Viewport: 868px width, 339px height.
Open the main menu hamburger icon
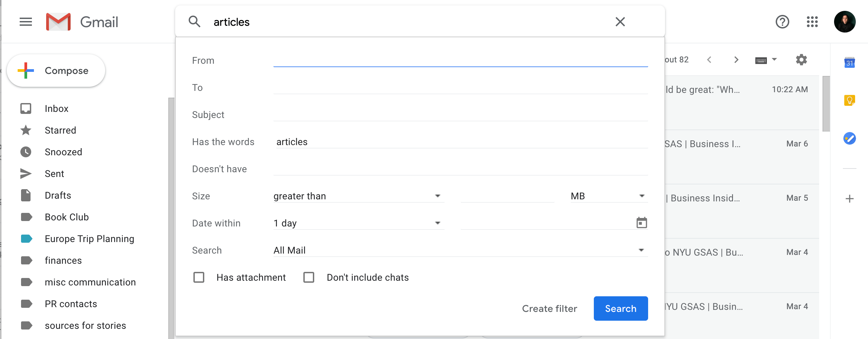pos(26,22)
